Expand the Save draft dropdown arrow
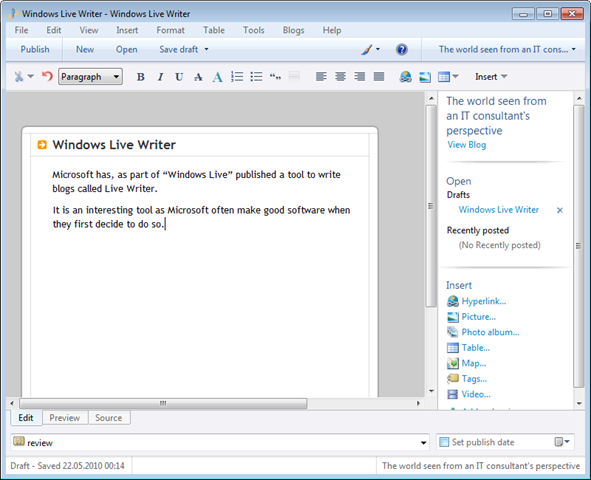This screenshot has height=480, width=591. coord(207,49)
